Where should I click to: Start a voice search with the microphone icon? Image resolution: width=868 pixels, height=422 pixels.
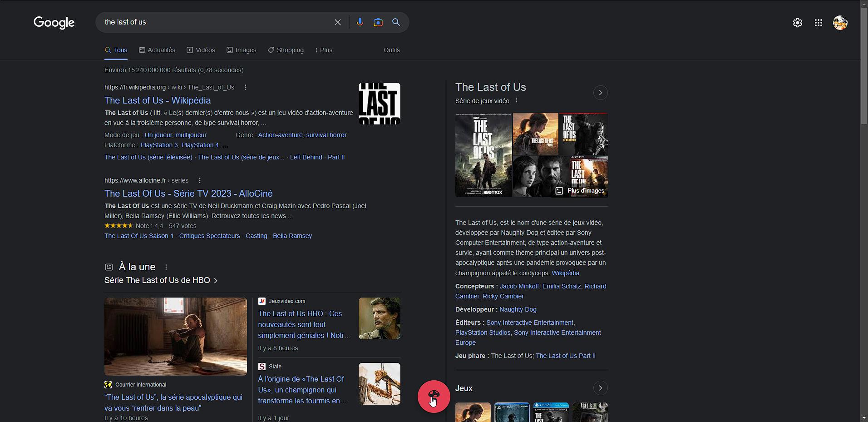click(360, 22)
